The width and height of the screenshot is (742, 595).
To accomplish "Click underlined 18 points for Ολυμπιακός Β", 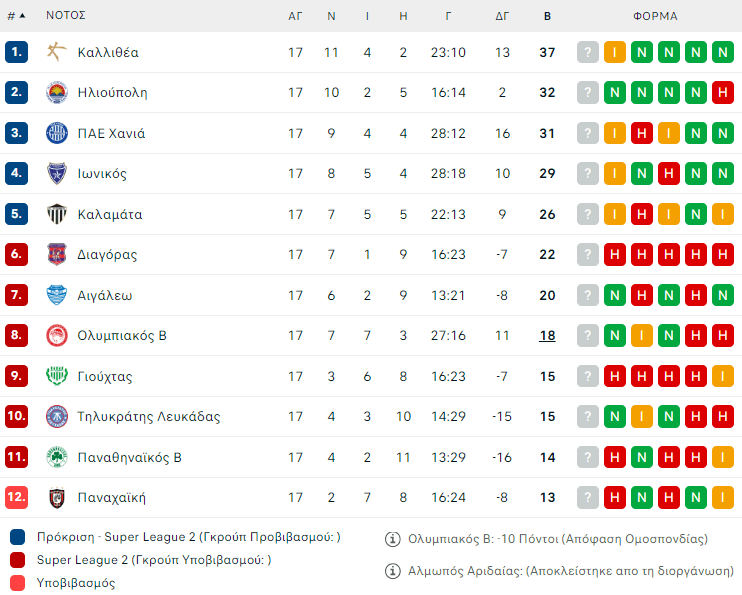I will click(547, 336).
